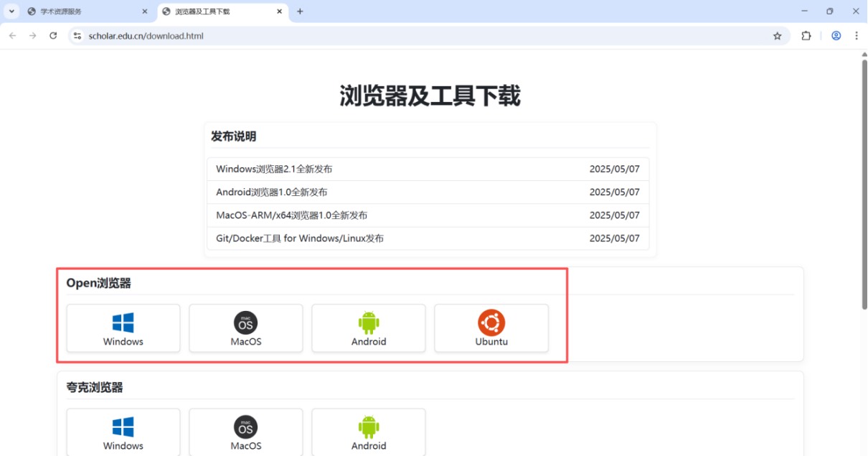868x456 pixels.
Task: Click the 2025/05/07 date in Git/Docker row
Action: click(x=614, y=238)
